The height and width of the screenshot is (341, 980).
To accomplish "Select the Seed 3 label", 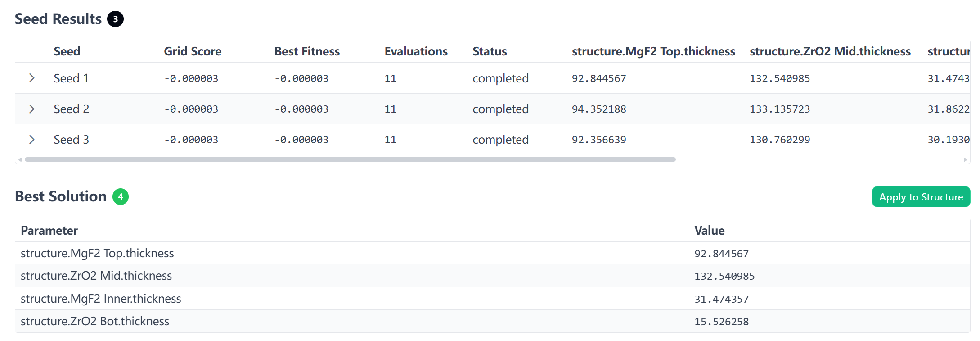I will pyautogui.click(x=72, y=140).
